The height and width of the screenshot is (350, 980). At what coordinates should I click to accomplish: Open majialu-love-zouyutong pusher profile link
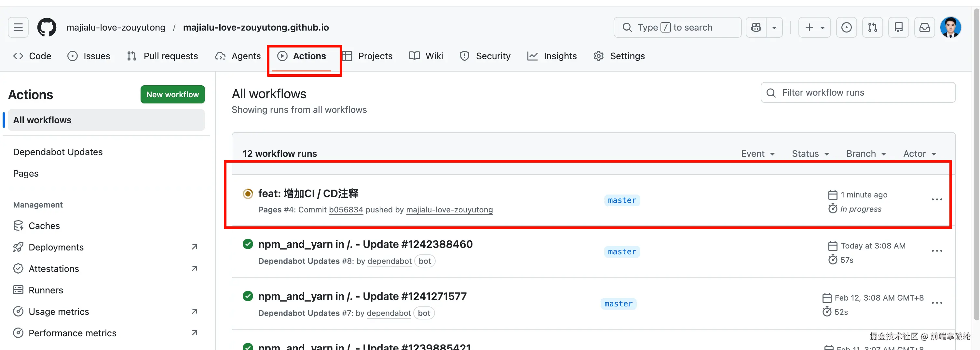[449, 209]
